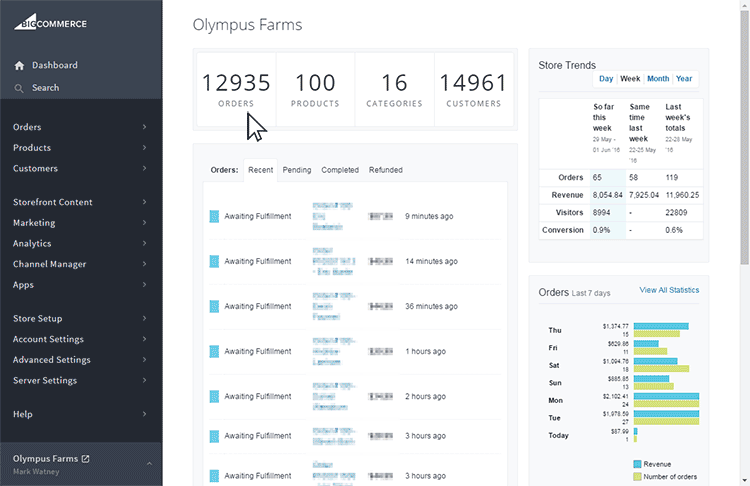Image resolution: width=750 pixels, height=486 pixels.
Task: Click the BigCommerce logo
Action: click(x=50, y=22)
